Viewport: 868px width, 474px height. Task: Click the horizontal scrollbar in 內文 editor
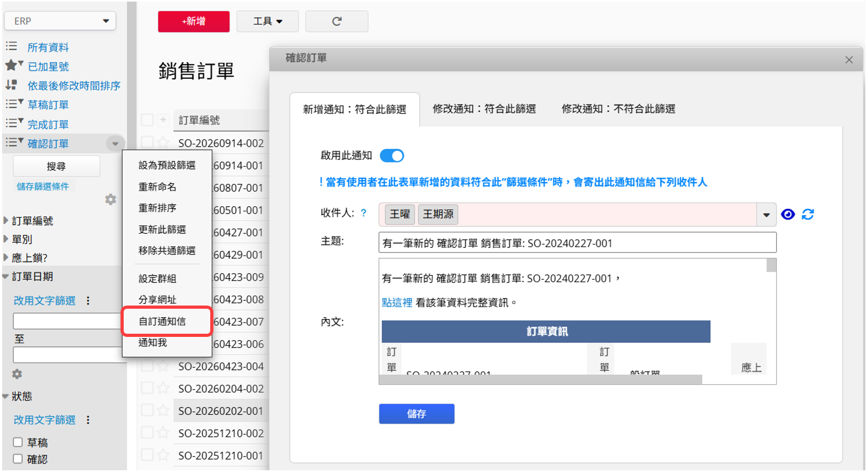[540, 379]
